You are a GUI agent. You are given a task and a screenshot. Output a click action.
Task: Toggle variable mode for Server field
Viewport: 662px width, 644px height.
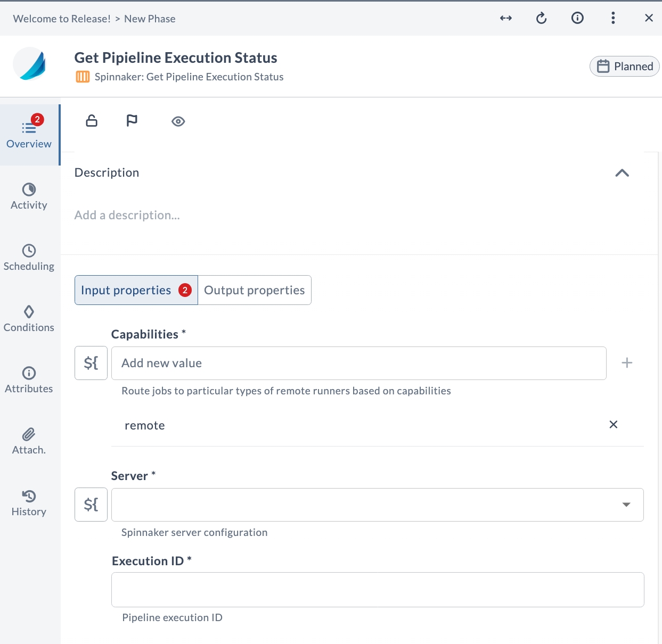point(91,505)
